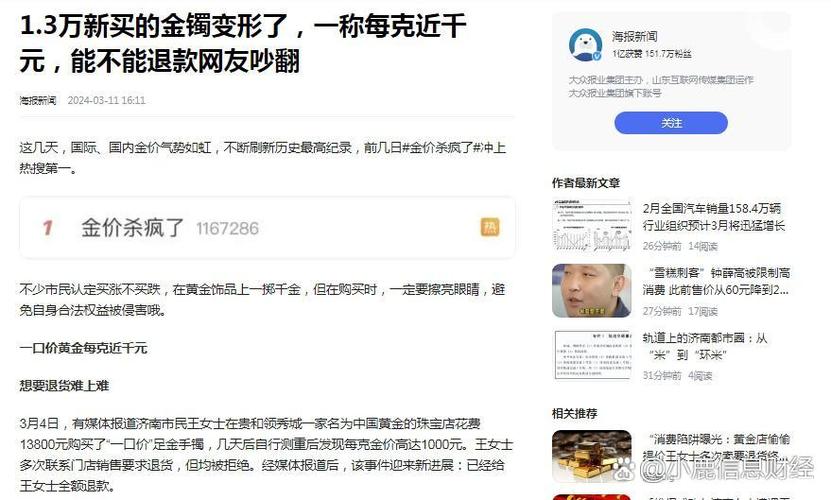Open the 雪糕刺客 钟薛高 article link

coord(716,282)
